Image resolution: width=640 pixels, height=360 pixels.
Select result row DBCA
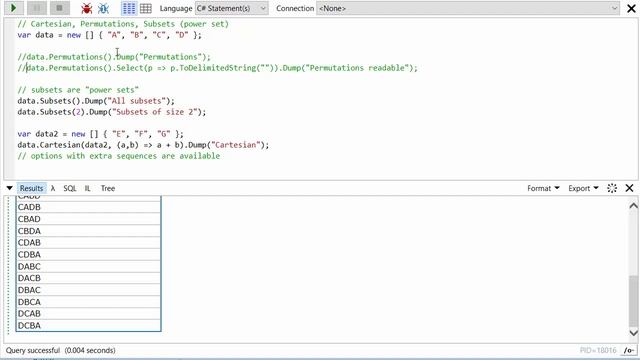(x=88, y=302)
